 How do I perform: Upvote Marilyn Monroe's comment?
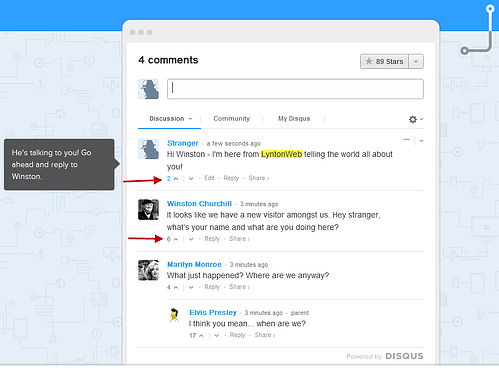point(176,287)
